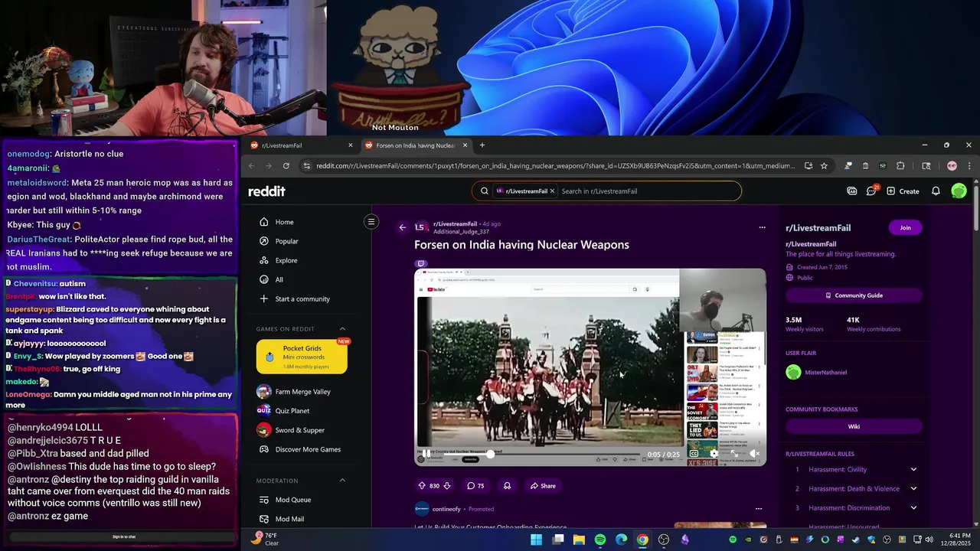
Task: Toggle closed captions on the video
Action: (694, 454)
